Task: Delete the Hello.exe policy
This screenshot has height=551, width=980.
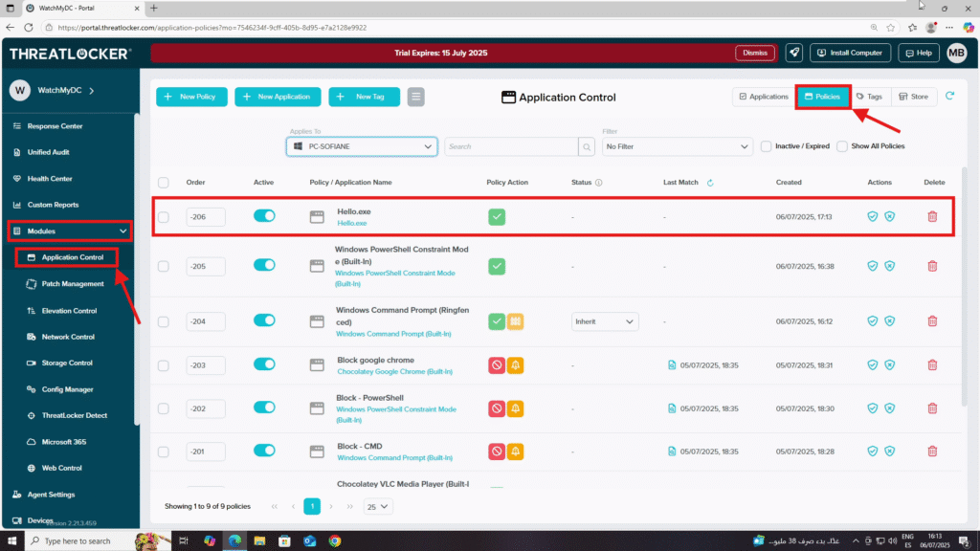Action: [932, 217]
